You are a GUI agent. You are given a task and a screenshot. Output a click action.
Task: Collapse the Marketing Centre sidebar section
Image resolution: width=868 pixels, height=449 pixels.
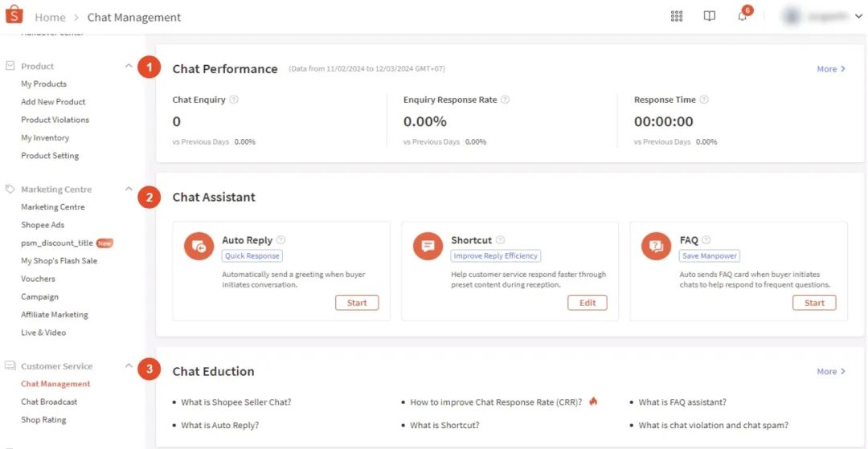point(129,189)
